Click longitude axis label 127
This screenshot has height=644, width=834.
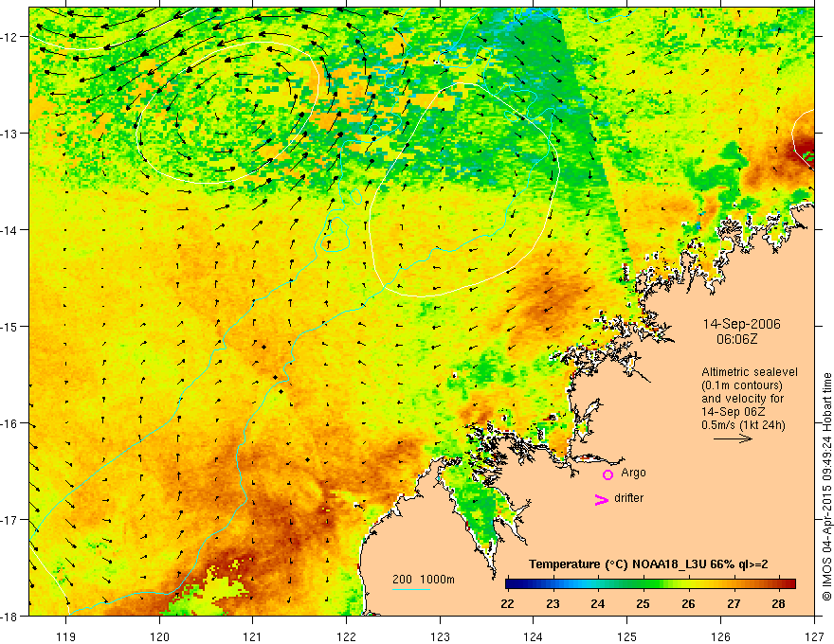tap(814, 636)
